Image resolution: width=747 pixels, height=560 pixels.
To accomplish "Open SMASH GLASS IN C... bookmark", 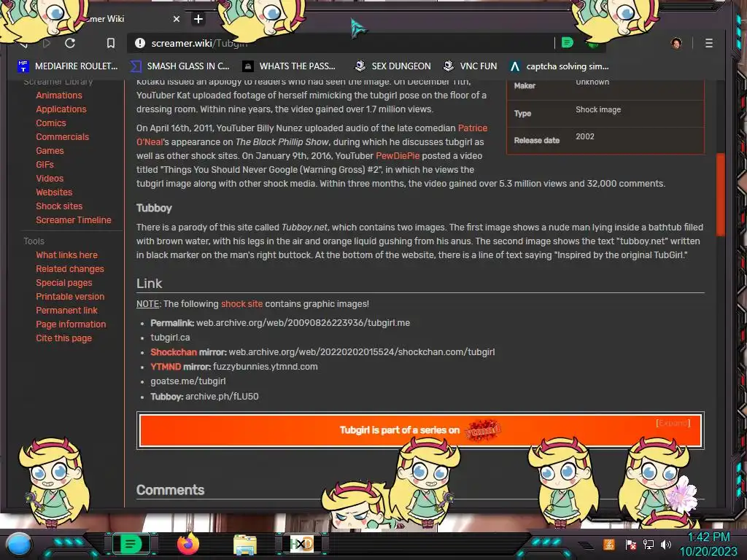I will click(x=180, y=66).
